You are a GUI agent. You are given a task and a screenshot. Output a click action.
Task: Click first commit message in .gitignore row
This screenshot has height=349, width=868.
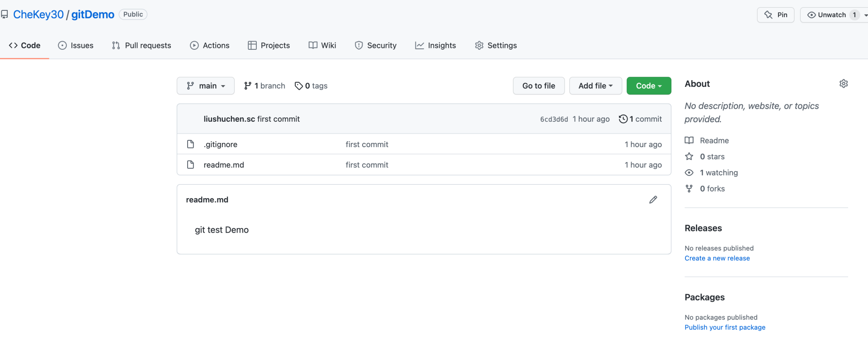tap(367, 144)
